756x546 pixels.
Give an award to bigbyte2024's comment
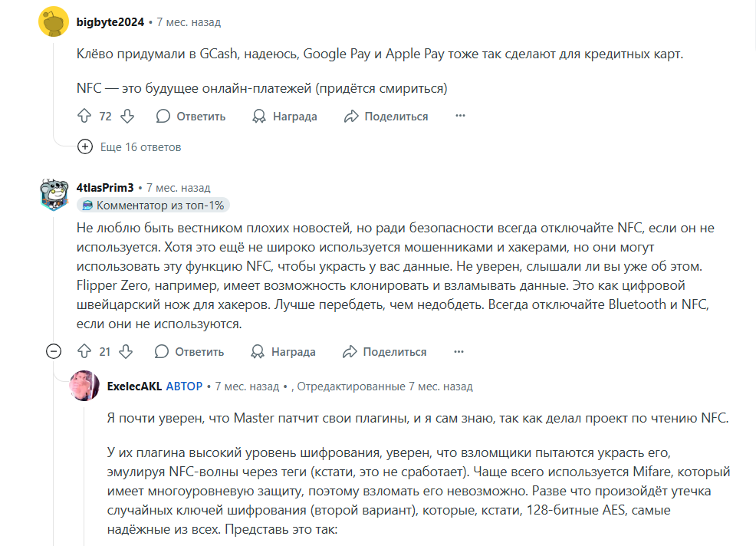coord(284,117)
